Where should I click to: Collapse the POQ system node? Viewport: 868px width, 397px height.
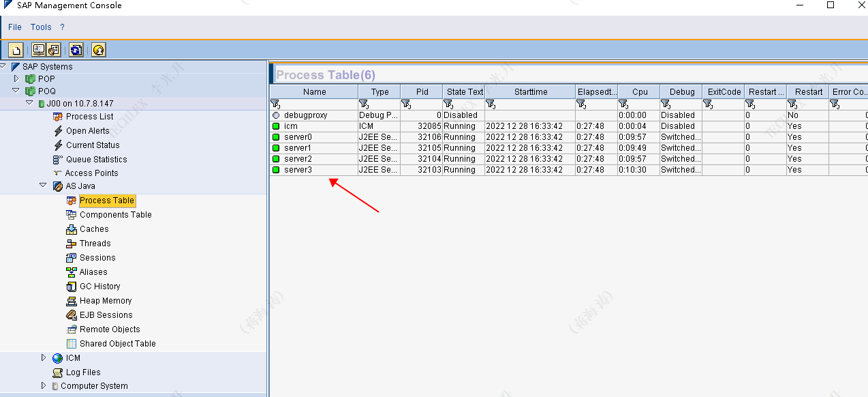(16, 91)
